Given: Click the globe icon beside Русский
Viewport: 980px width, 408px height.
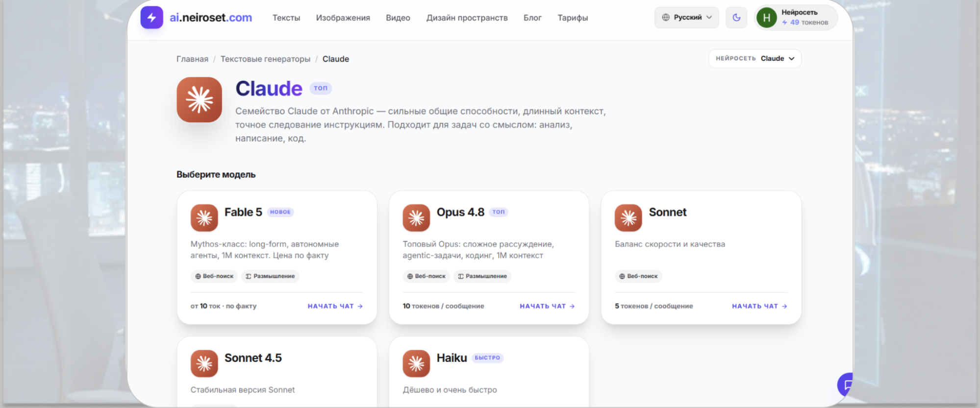Looking at the screenshot, I should (x=666, y=18).
